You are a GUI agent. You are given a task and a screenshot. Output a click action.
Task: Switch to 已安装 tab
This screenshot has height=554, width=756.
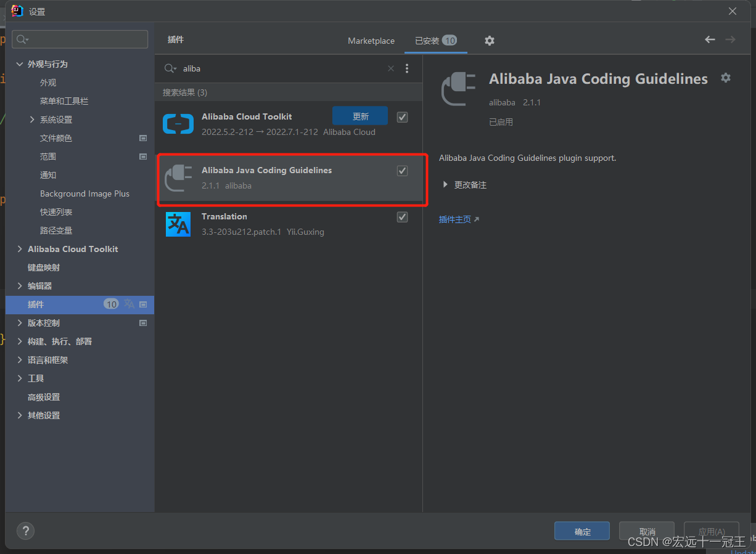click(435, 41)
